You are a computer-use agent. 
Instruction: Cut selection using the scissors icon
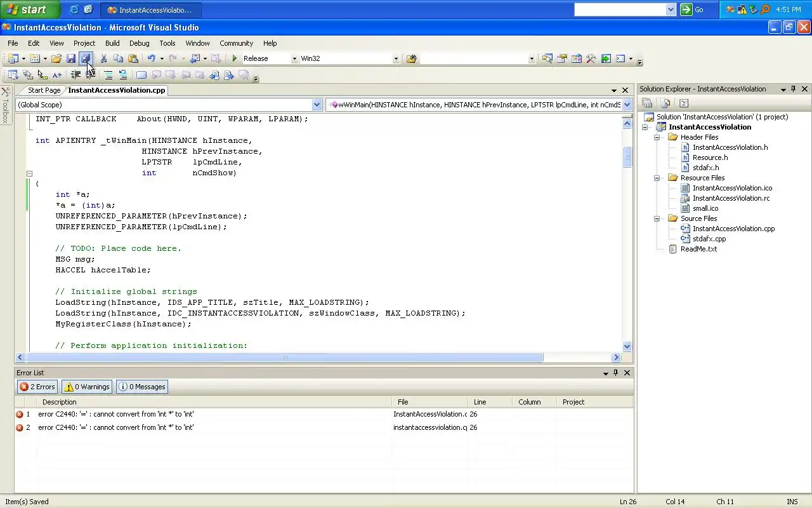[x=103, y=58]
